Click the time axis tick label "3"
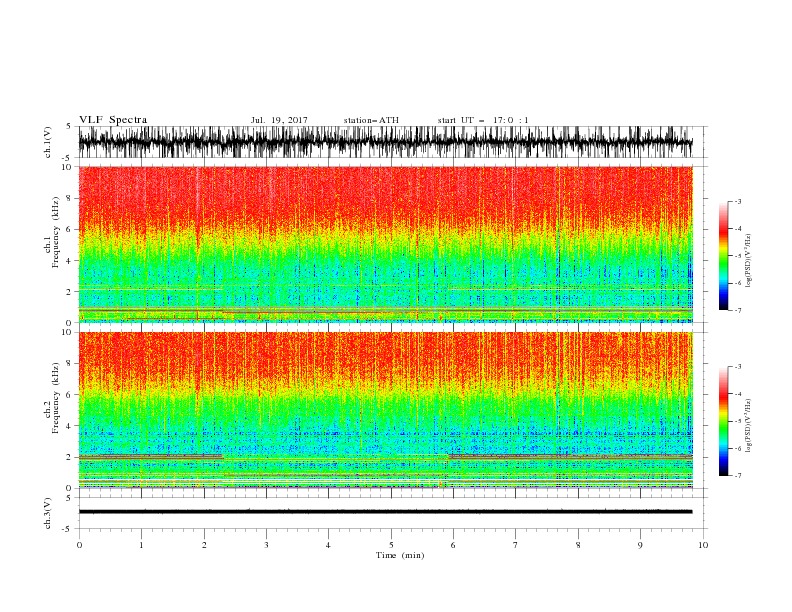The height and width of the screenshot is (612, 792). (x=266, y=545)
